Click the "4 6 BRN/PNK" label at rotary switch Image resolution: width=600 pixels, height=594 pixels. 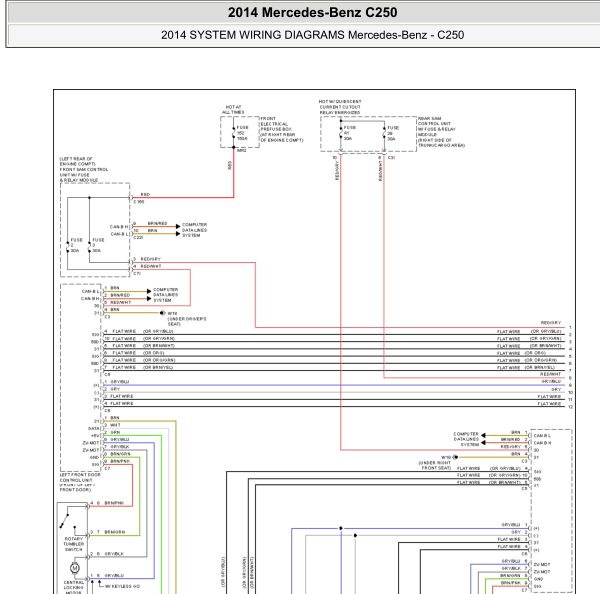pos(107,503)
